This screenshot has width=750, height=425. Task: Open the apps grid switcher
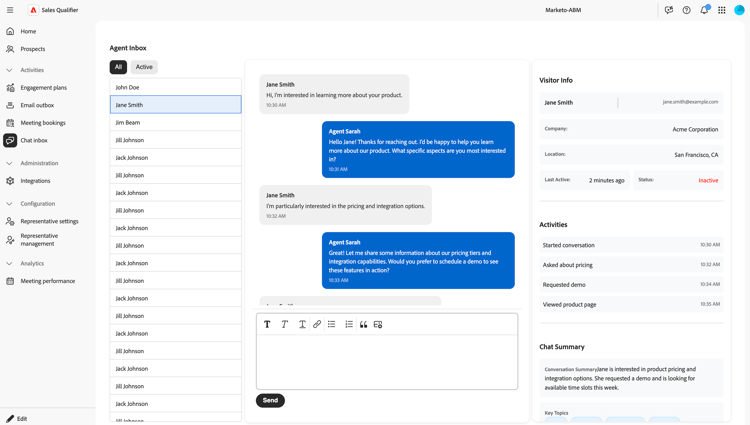[722, 10]
